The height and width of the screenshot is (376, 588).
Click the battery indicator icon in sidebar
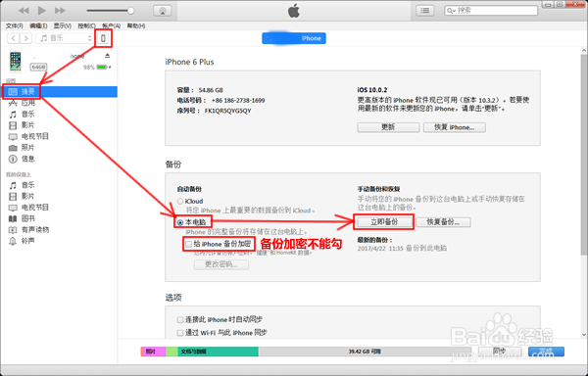pos(103,68)
